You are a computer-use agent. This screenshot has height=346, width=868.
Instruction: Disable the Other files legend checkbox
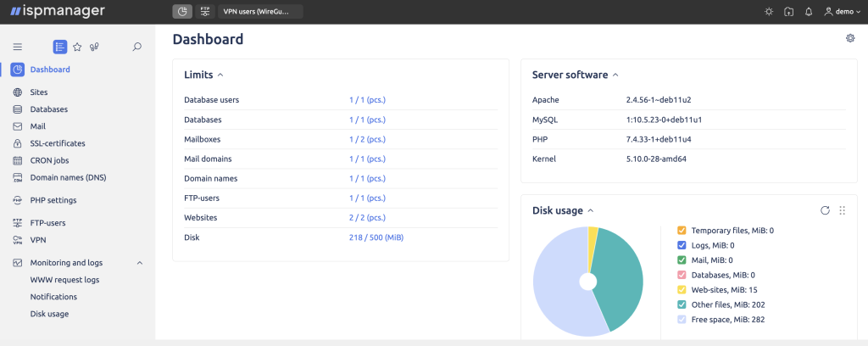pyautogui.click(x=682, y=304)
